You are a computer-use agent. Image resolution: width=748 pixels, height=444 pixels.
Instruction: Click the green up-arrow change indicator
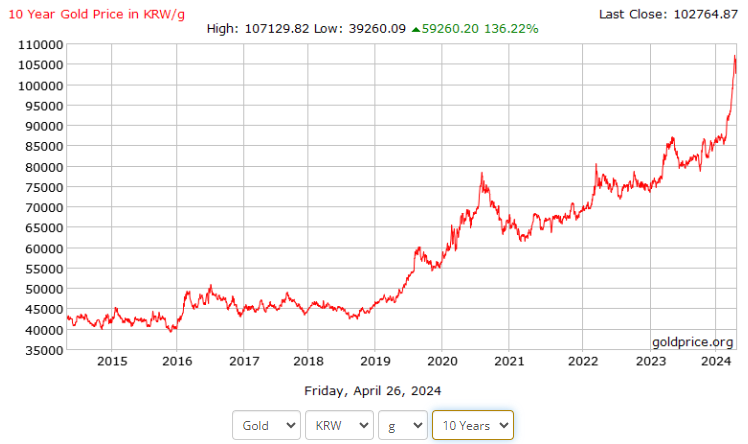[416, 30]
